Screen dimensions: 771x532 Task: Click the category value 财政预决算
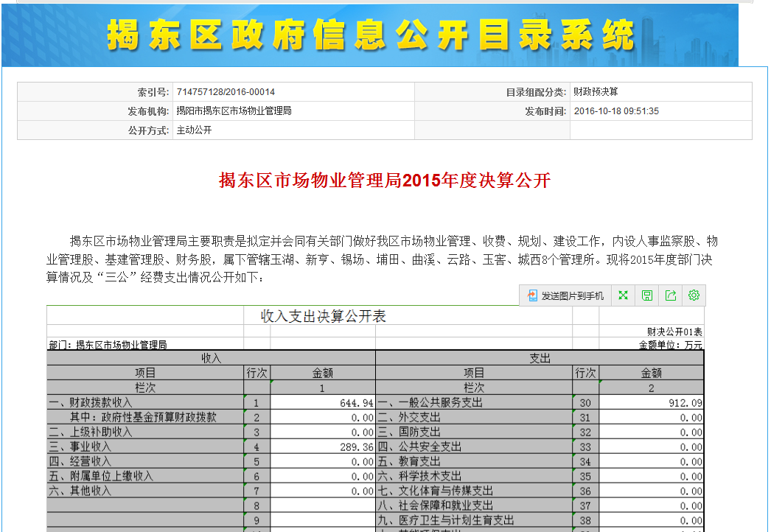point(596,92)
